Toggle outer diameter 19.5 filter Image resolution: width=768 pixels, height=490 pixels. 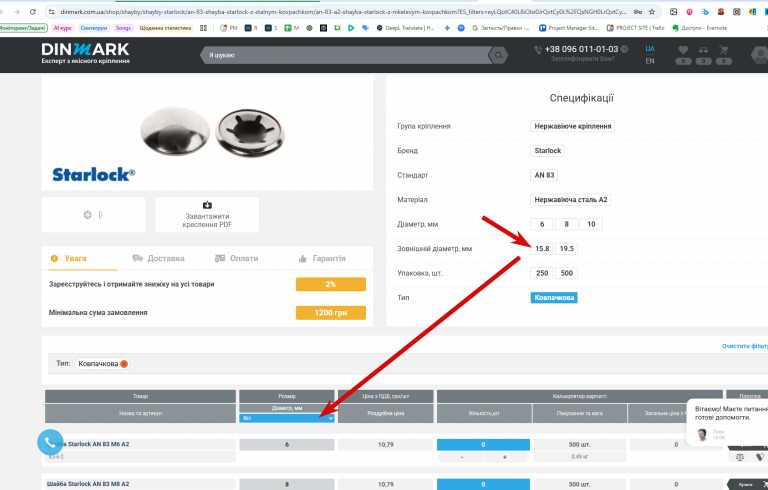click(566, 248)
